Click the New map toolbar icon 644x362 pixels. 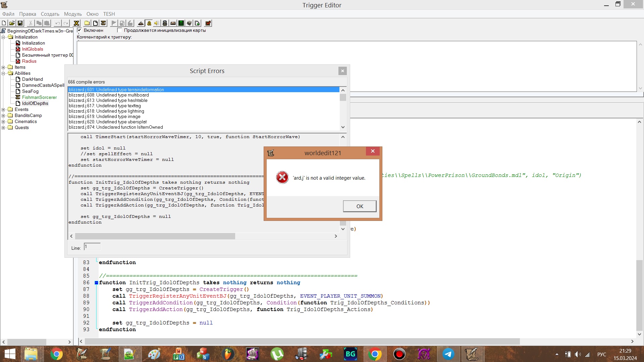point(4,23)
